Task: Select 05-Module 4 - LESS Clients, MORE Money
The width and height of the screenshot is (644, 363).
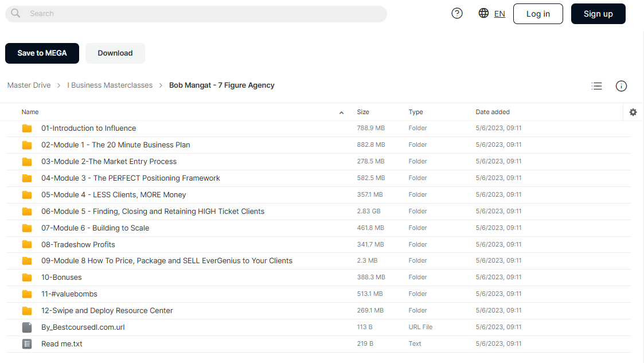Action: [x=114, y=194]
